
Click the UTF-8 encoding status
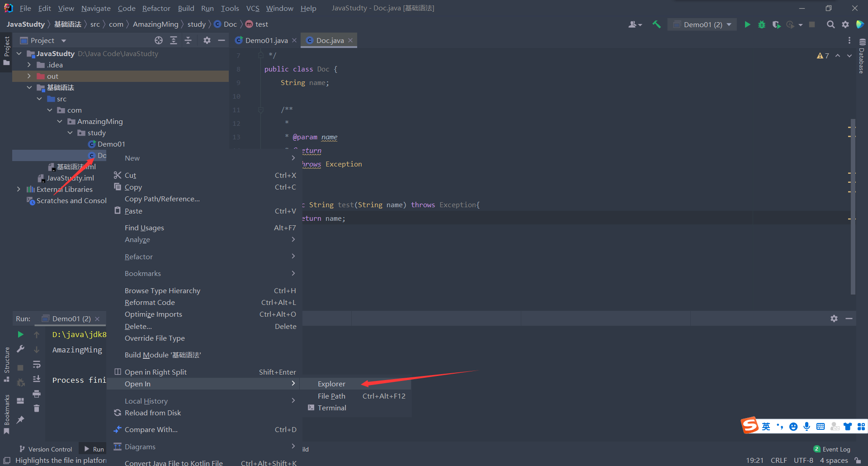coord(803,460)
